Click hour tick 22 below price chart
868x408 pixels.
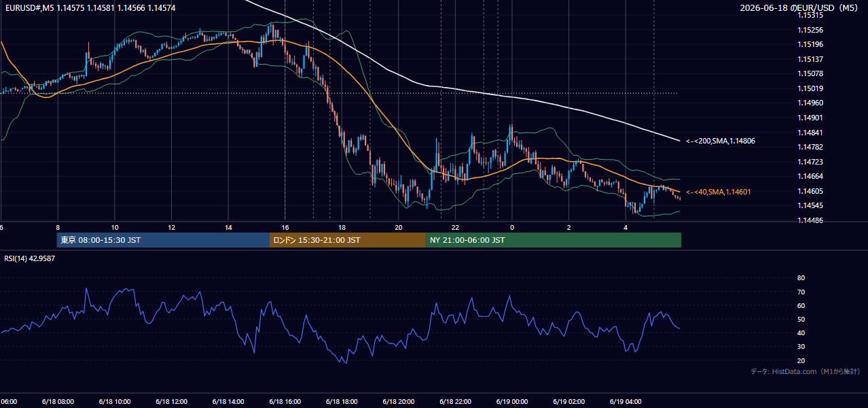(x=455, y=227)
